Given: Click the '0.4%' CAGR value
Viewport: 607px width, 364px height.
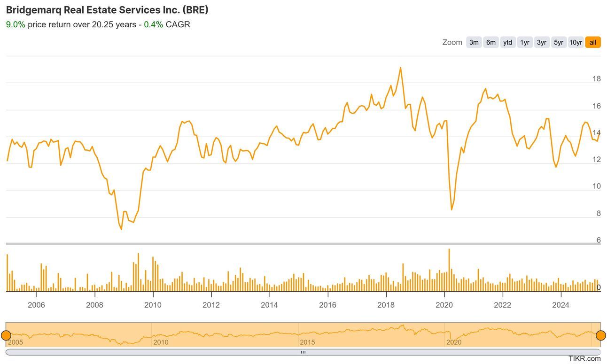Looking at the screenshot, I should tap(154, 24).
